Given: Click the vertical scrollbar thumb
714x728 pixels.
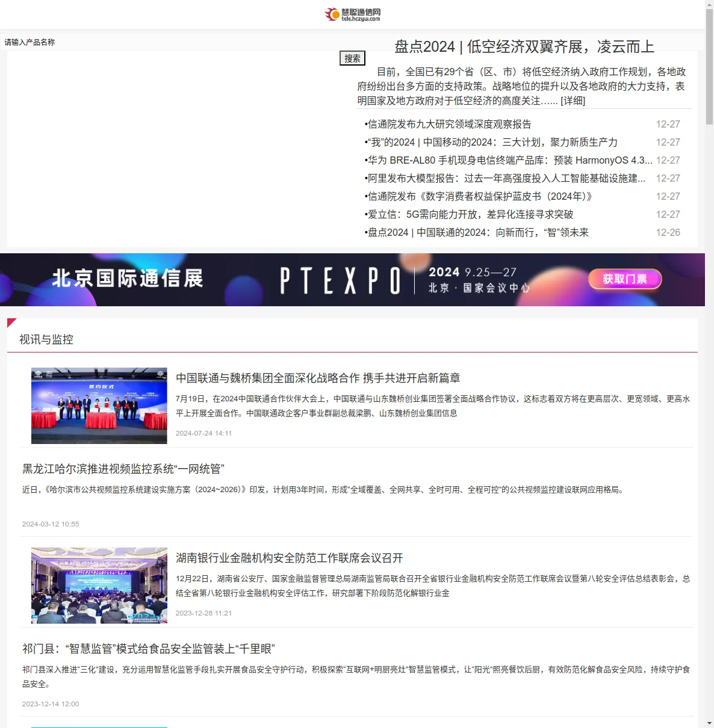Looking at the screenshot, I should tap(709, 67).
